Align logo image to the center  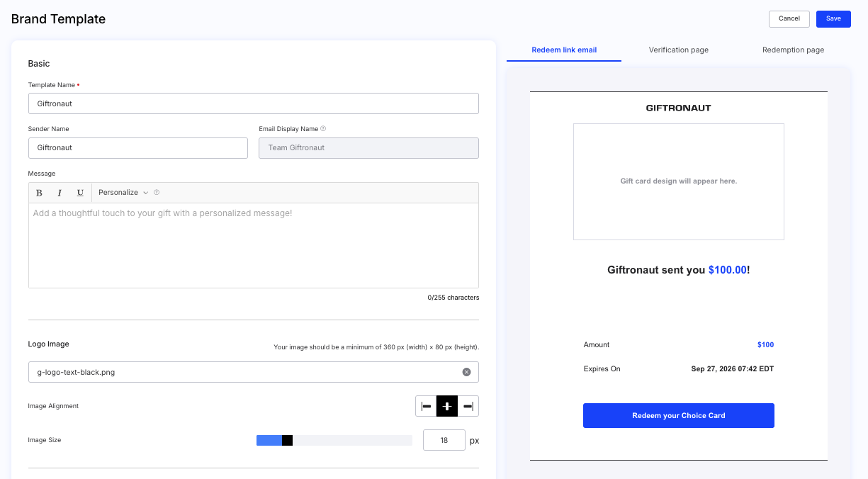click(447, 406)
